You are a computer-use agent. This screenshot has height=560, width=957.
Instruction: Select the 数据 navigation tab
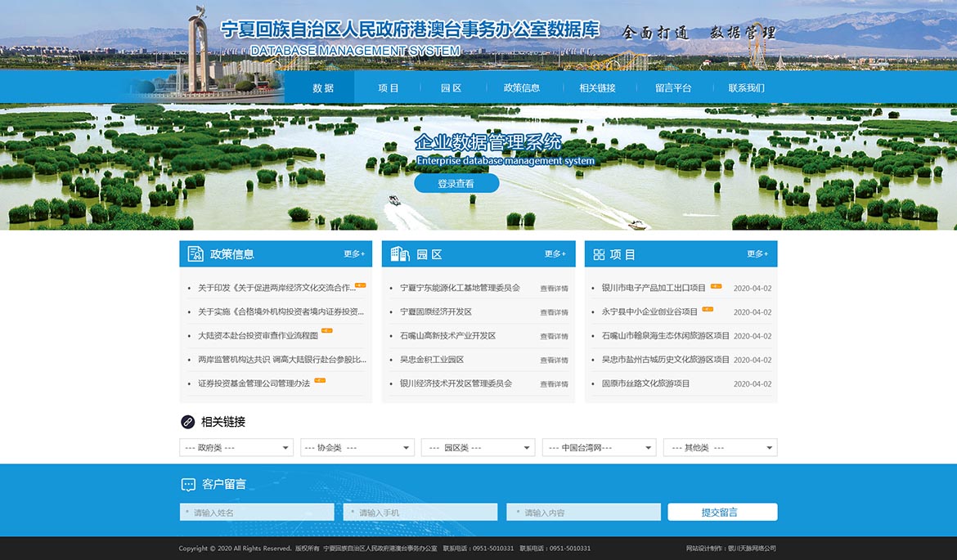(x=323, y=88)
